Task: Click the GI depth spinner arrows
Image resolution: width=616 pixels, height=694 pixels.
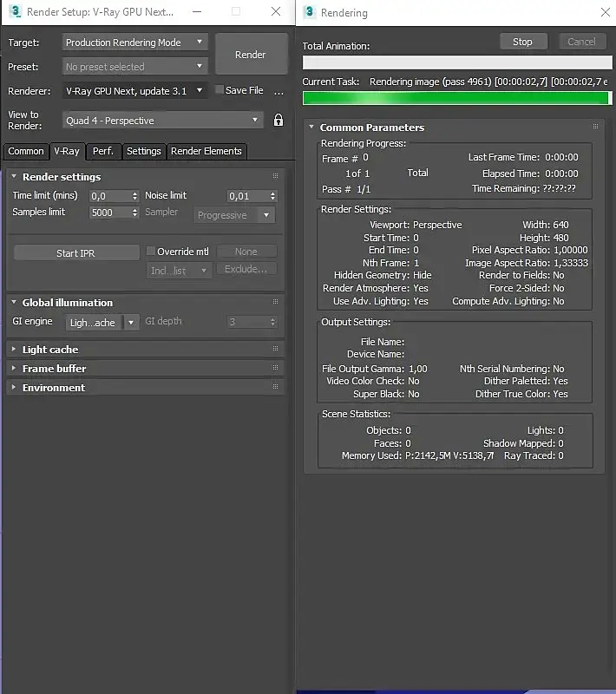Action: (272, 322)
